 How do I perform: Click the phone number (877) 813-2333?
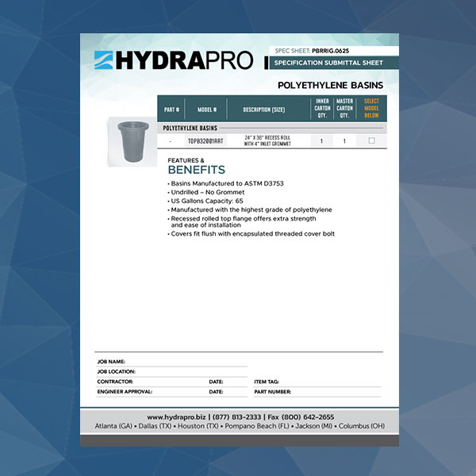236,417
